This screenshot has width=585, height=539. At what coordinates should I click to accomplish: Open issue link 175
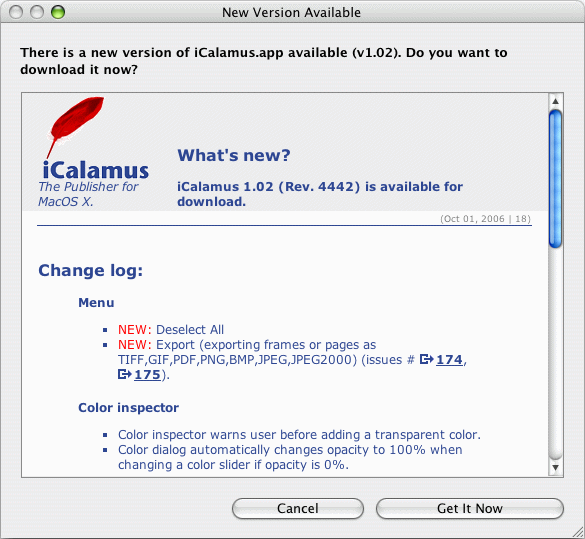(147, 375)
